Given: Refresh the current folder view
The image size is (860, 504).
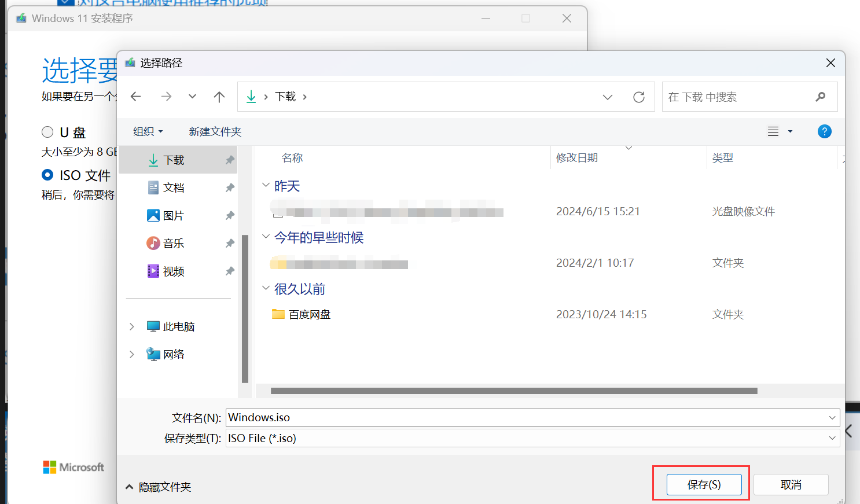Looking at the screenshot, I should pyautogui.click(x=639, y=97).
